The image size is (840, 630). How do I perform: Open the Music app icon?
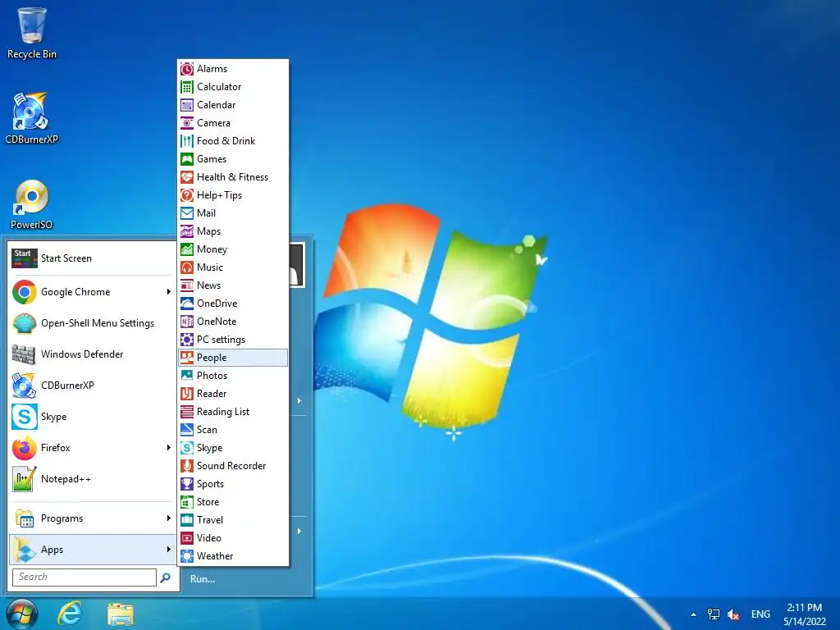[x=186, y=267]
